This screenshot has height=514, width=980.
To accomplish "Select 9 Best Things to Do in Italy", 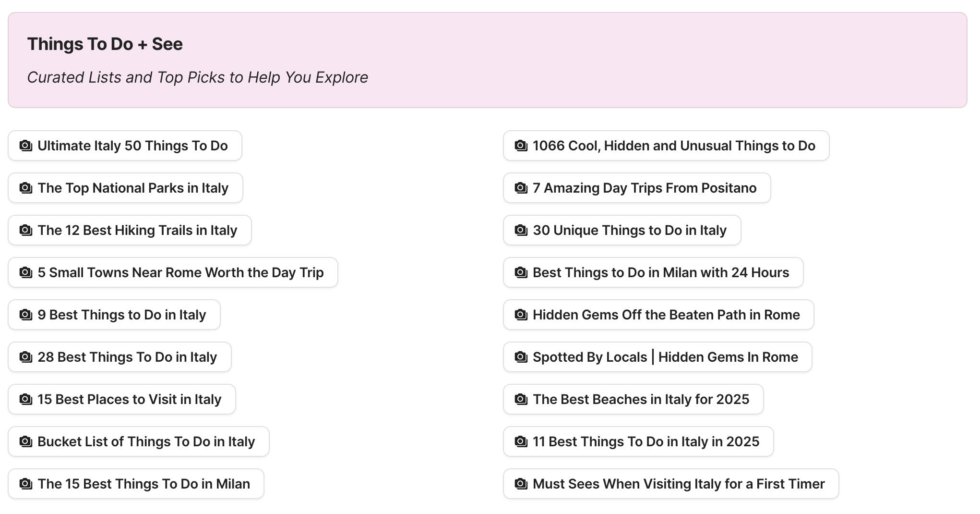I will pyautogui.click(x=114, y=315).
